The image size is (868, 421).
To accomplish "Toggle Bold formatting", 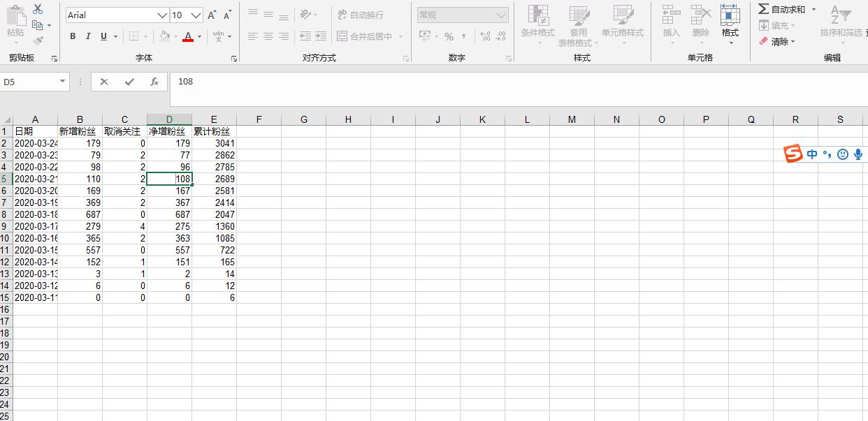I will (x=73, y=36).
